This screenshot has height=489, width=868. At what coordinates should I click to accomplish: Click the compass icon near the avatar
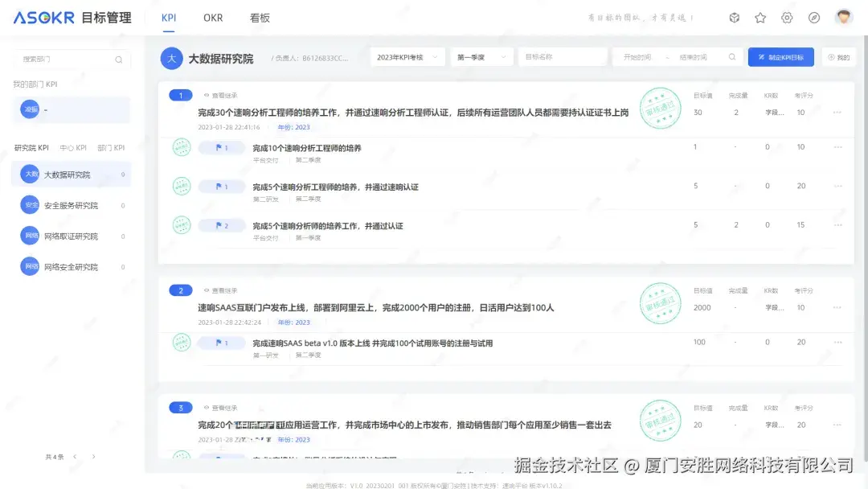coord(814,18)
